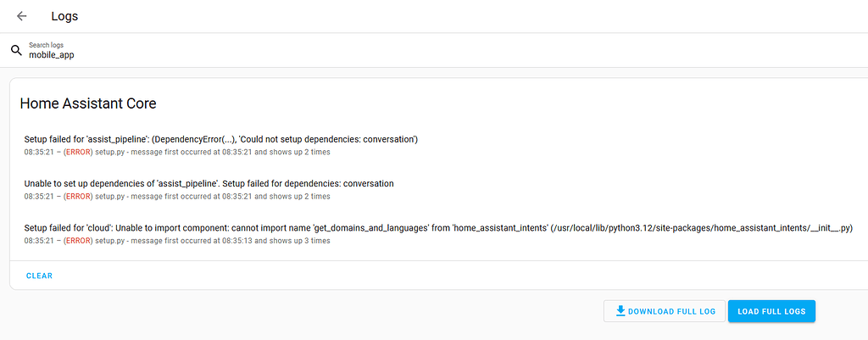Click the 'Search logs' field label
This screenshot has height=340, width=868.
point(46,44)
